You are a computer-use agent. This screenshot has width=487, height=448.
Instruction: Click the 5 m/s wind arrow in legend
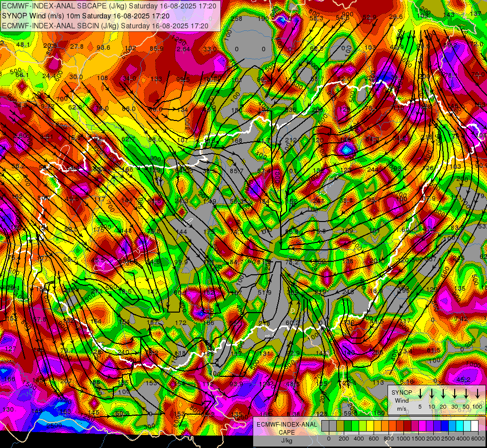(420, 393)
